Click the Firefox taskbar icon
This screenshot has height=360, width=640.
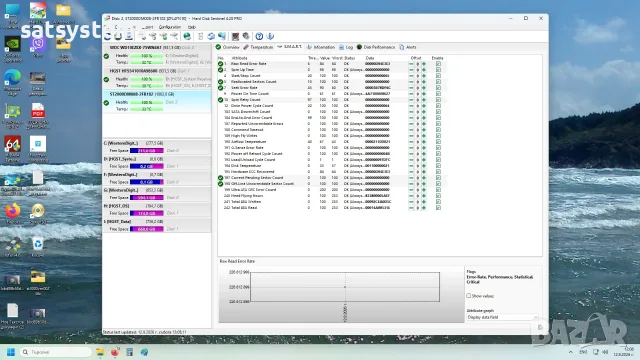(115, 352)
